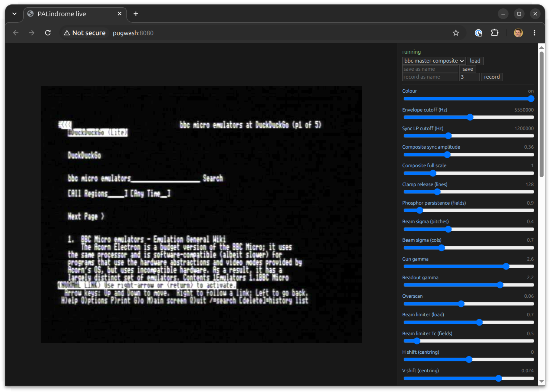Open a new browser tab
The height and width of the screenshot is (392, 550).
136,14
